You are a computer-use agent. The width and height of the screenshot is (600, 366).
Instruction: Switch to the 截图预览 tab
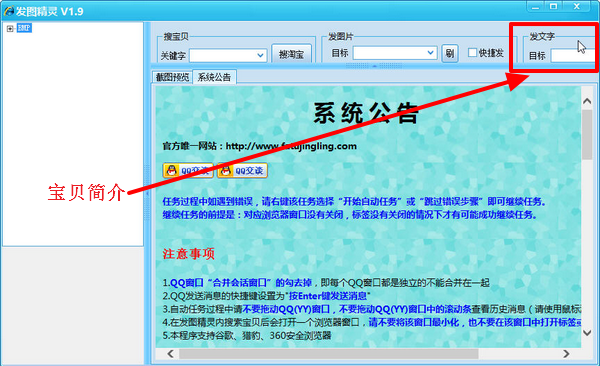172,77
